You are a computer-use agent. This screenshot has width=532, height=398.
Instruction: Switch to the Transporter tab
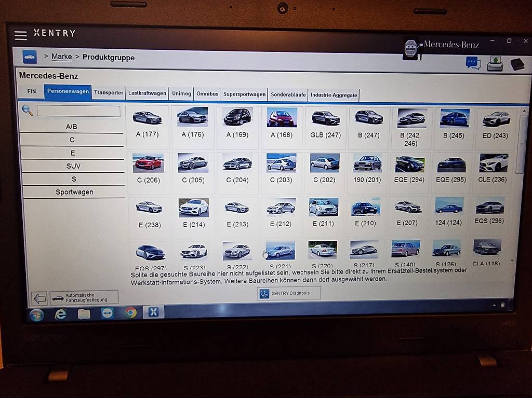tap(109, 93)
